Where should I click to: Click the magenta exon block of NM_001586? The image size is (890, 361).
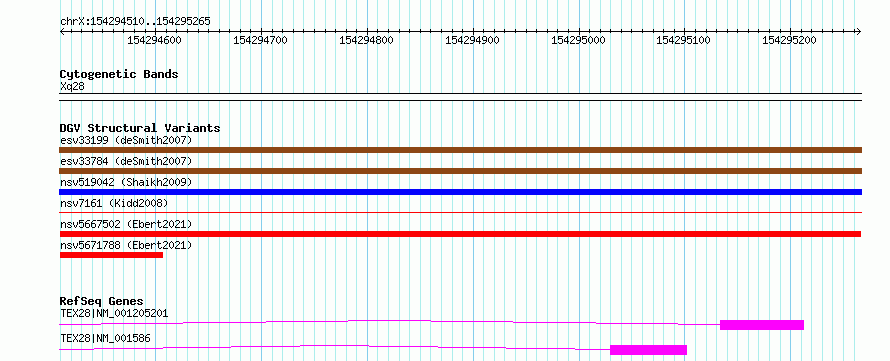[648, 350]
